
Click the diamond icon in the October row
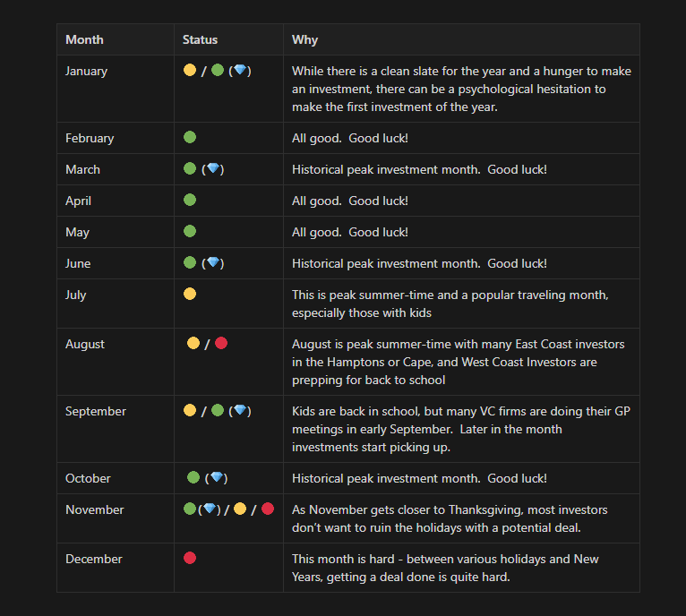tap(217, 478)
